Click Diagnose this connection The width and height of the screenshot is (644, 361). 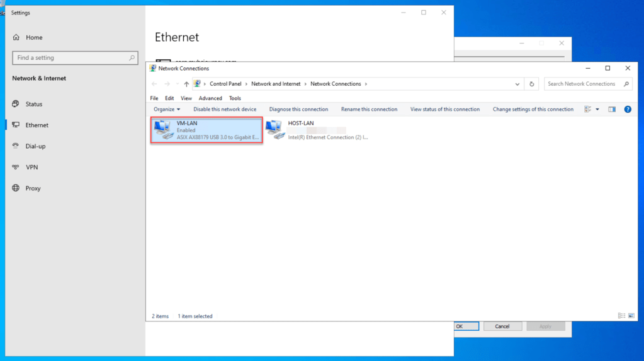click(298, 110)
